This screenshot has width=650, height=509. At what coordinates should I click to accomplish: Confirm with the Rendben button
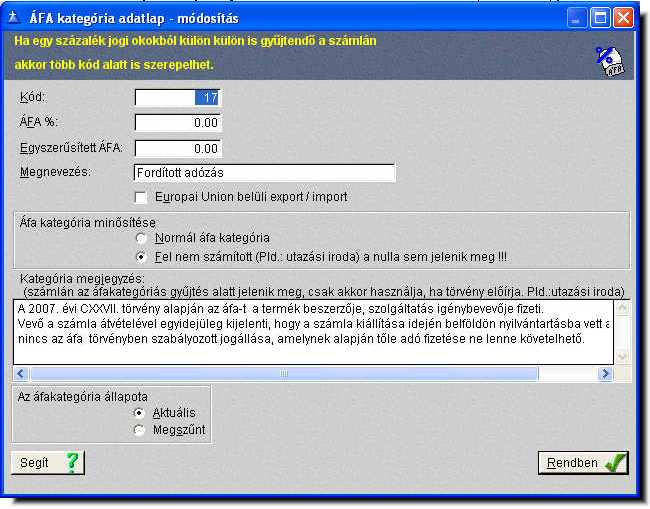pyautogui.click(x=583, y=463)
